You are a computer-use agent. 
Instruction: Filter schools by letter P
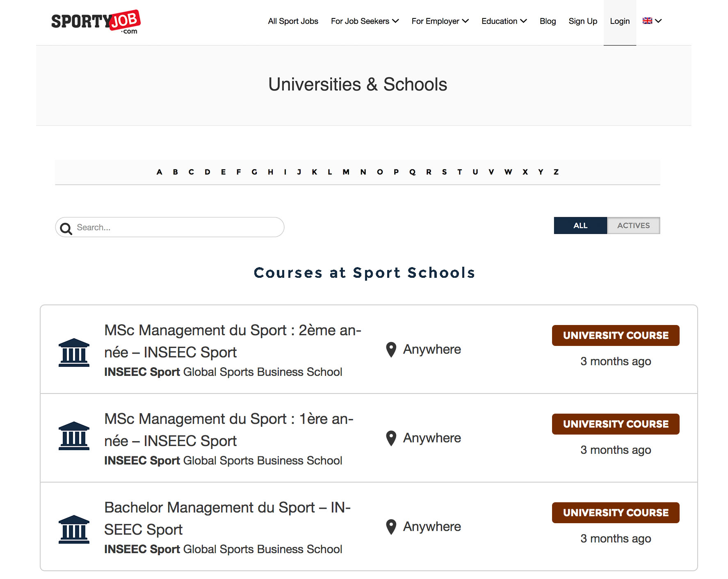point(396,172)
